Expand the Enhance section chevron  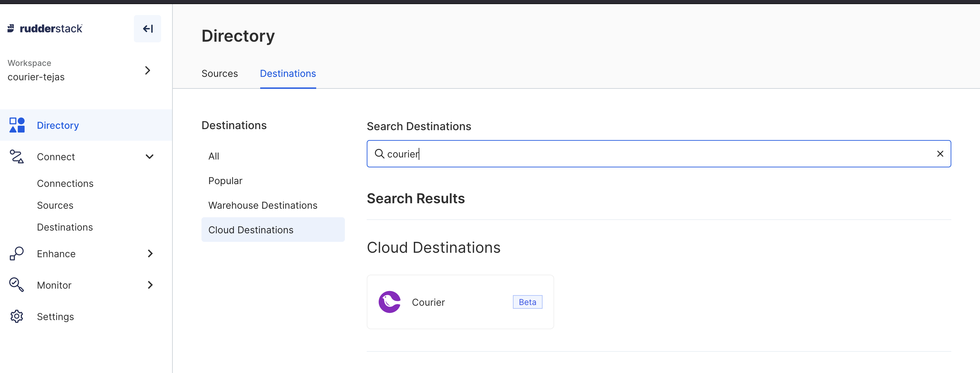click(x=150, y=253)
